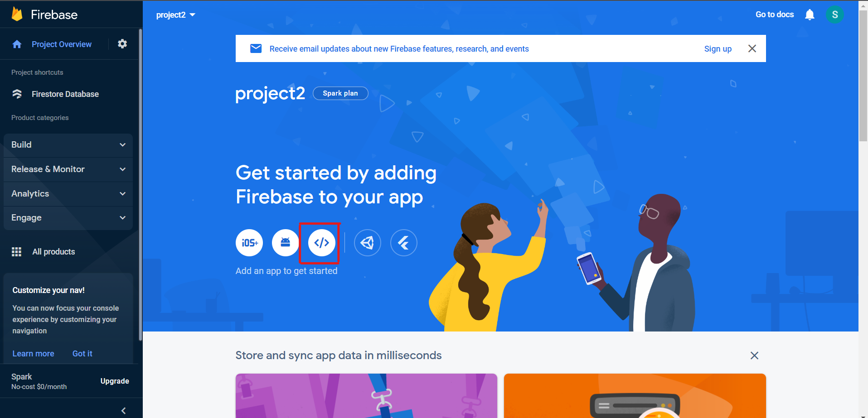Viewport: 868px width, 418px height.
Task: Open project settings gear icon
Action: click(x=122, y=44)
